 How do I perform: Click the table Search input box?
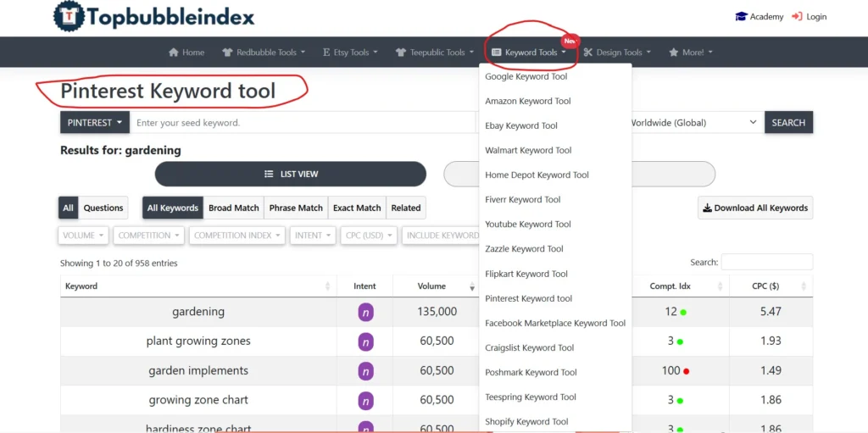tap(766, 262)
